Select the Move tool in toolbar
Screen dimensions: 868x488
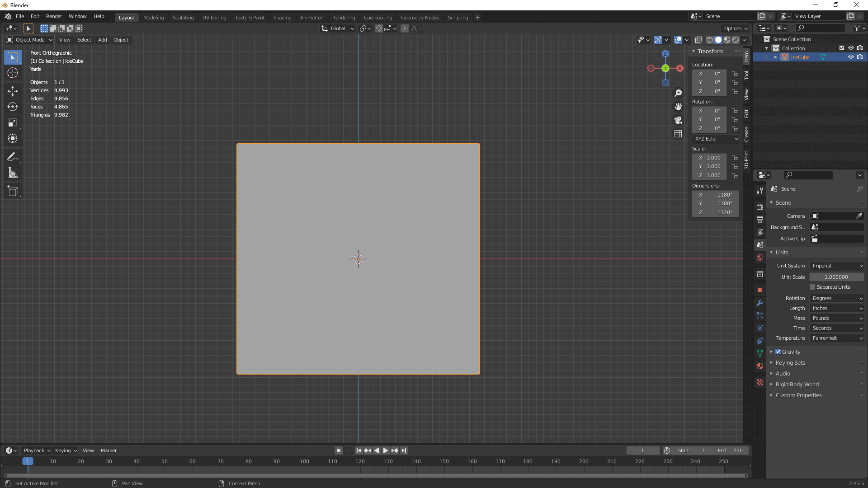tap(13, 89)
